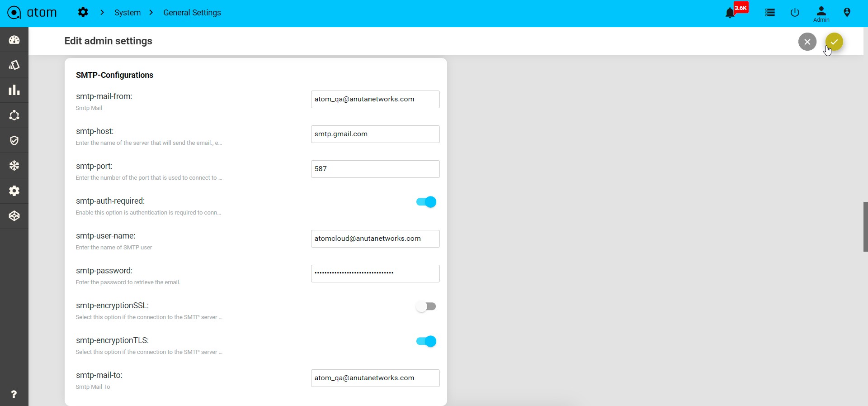
Task: Expand the chevron before System breadcrumb
Action: pyautogui.click(x=102, y=12)
